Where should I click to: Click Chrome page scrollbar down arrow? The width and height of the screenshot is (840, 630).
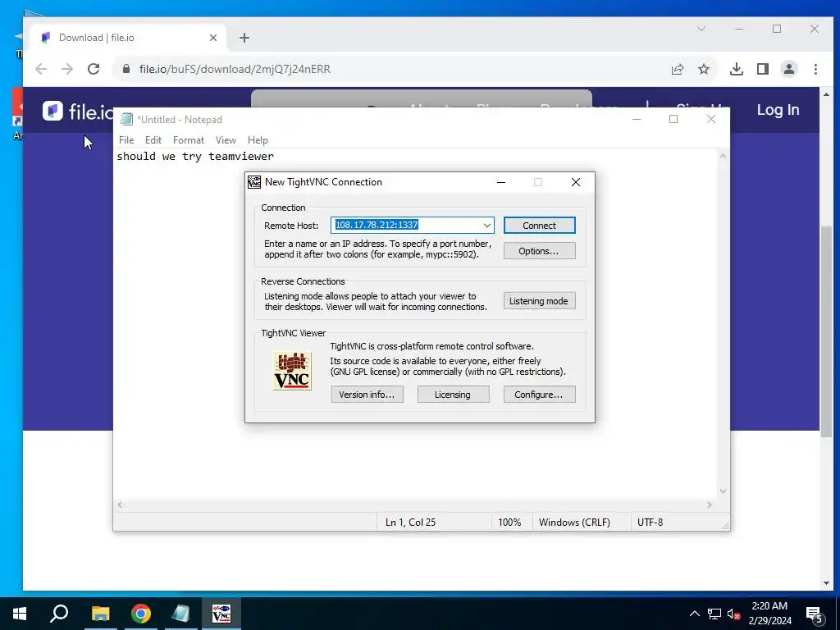pos(826,583)
